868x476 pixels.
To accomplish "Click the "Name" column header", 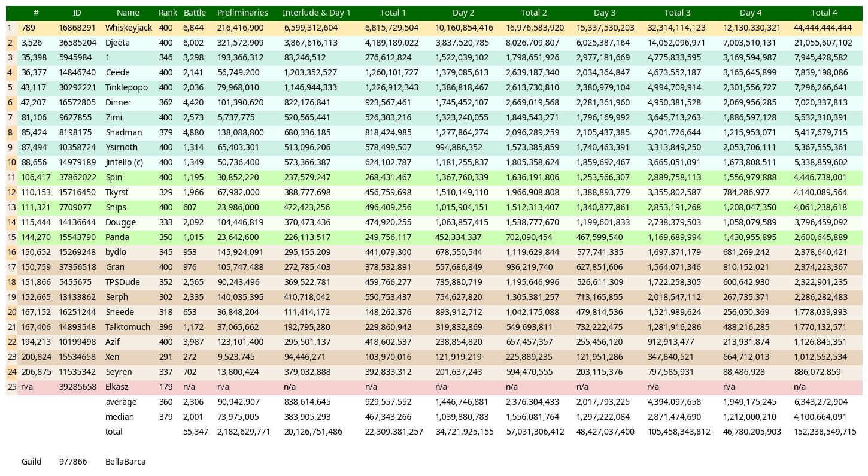I will (128, 13).
